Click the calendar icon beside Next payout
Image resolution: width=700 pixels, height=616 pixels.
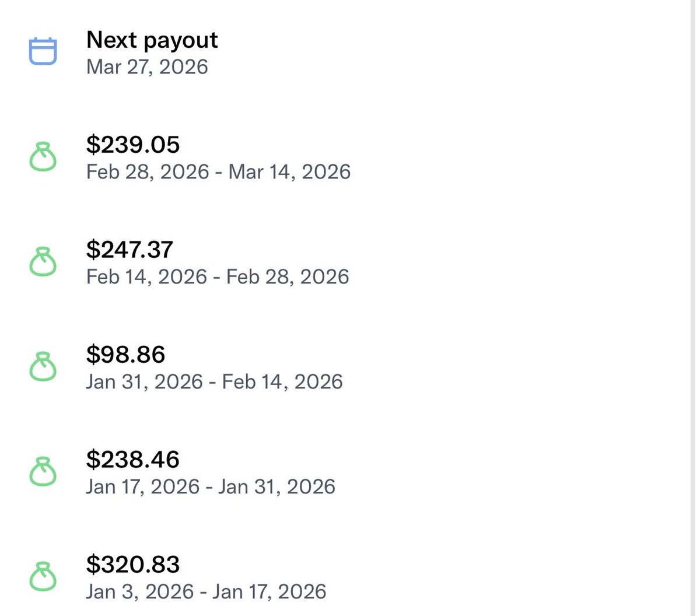43,51
